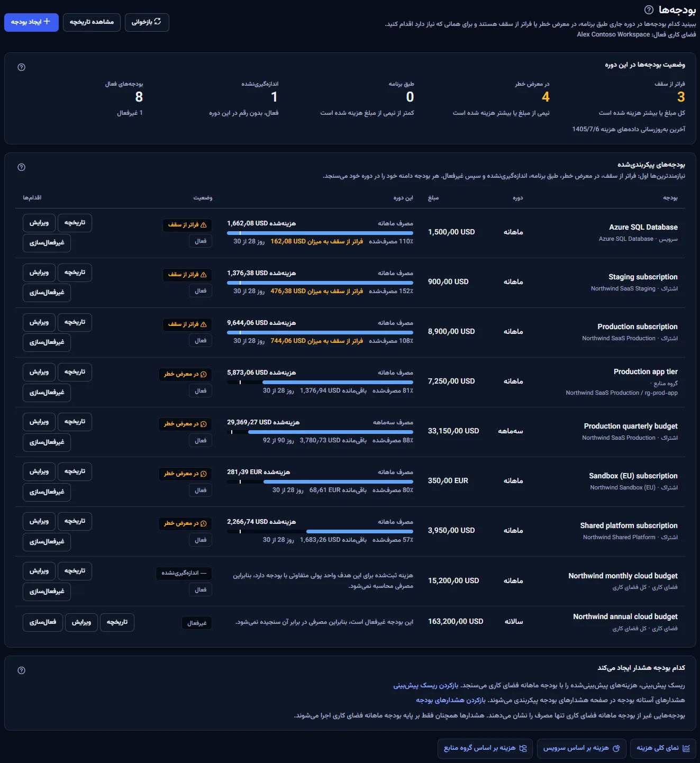
Task: Click the Shared platform subscription progress bar
Action: click(320, 531)
